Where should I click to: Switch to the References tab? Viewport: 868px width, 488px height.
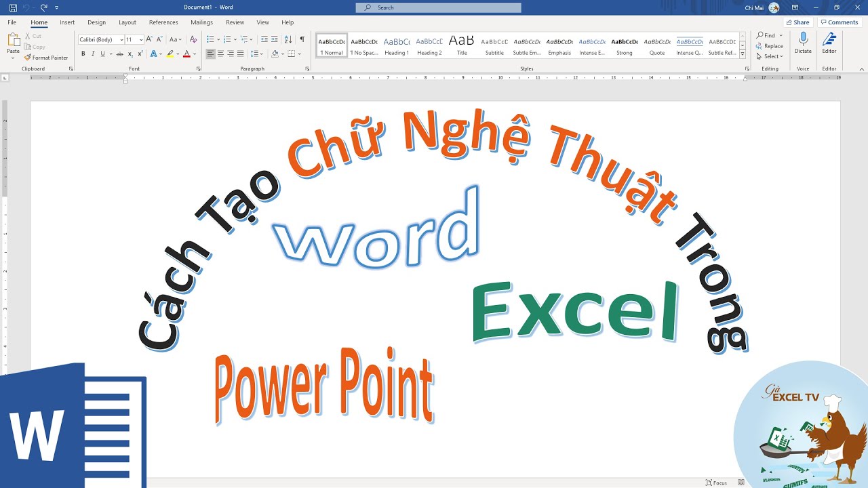pos(163,22)
